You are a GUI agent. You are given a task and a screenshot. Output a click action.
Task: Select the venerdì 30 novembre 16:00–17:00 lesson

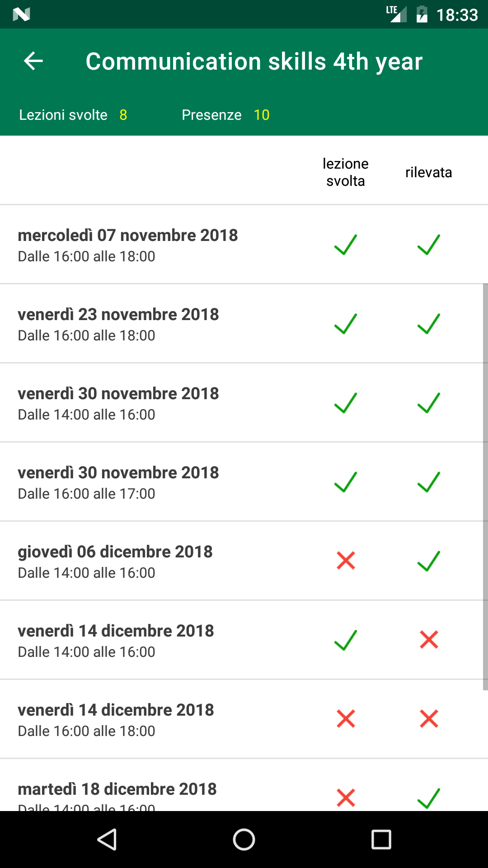(x=118, y=482)
